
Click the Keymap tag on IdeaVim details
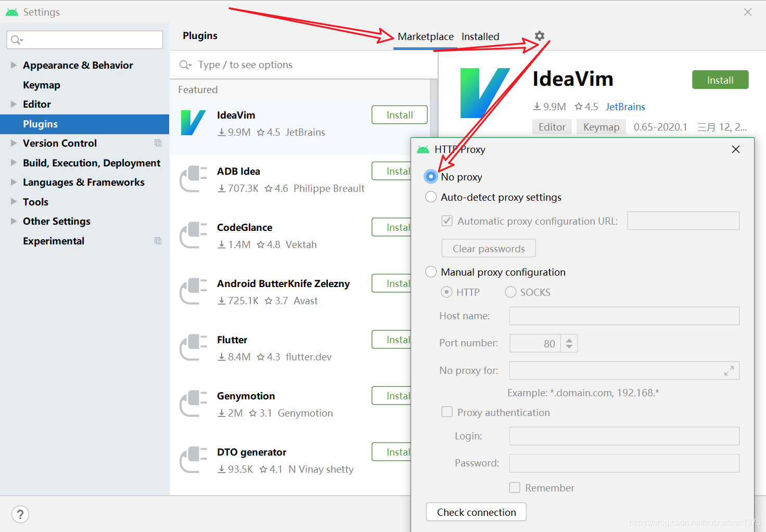tap(602, 127)
